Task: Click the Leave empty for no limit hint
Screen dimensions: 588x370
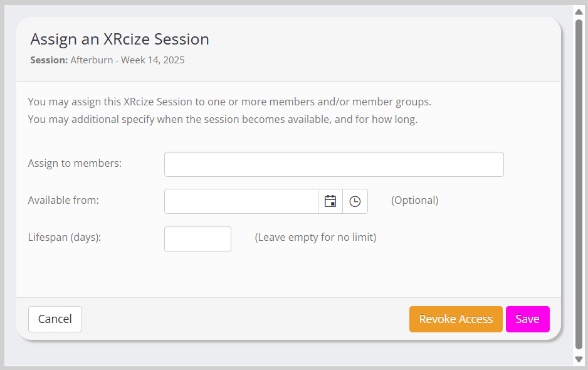Action: pos(315,237)
